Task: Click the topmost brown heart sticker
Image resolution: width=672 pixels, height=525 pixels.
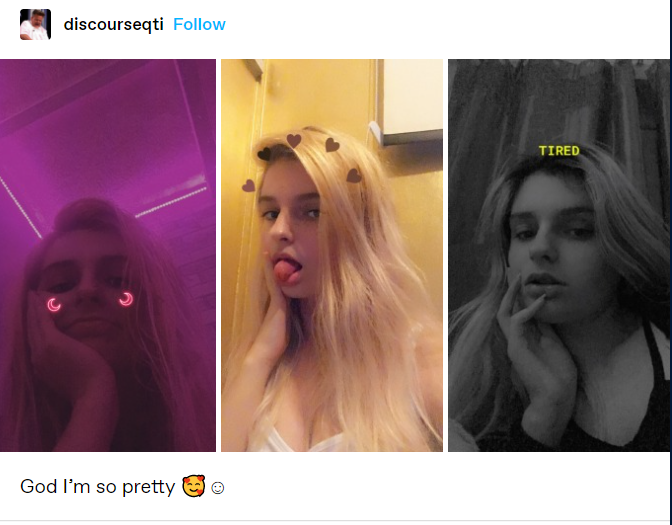Action: (x=294, y=140)
